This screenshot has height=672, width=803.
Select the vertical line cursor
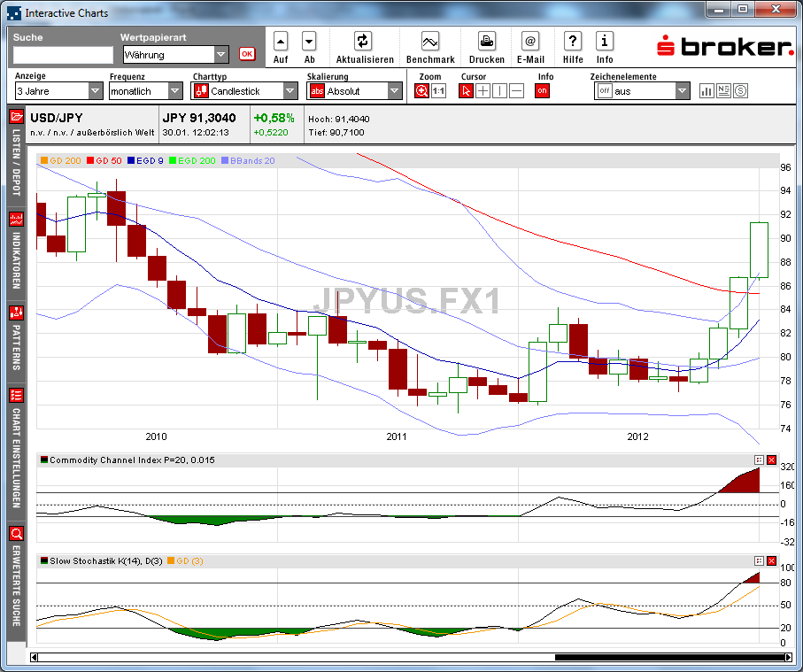[499, 91]
